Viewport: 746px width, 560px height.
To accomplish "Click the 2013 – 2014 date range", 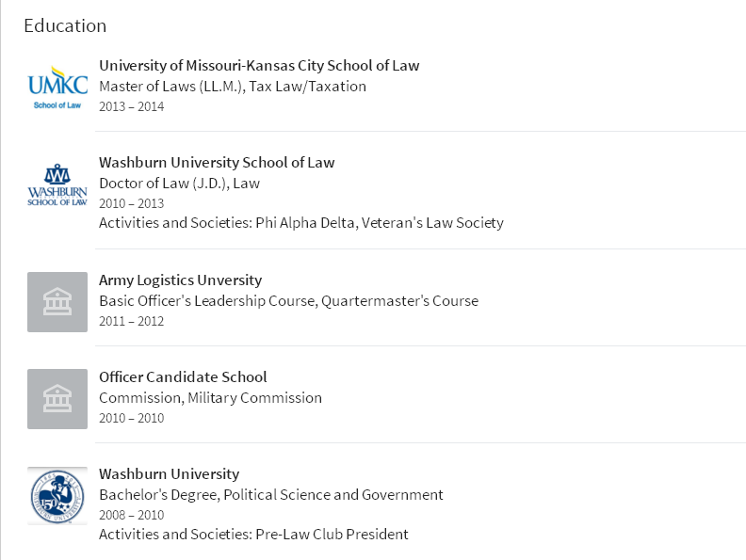I will 131,106.
